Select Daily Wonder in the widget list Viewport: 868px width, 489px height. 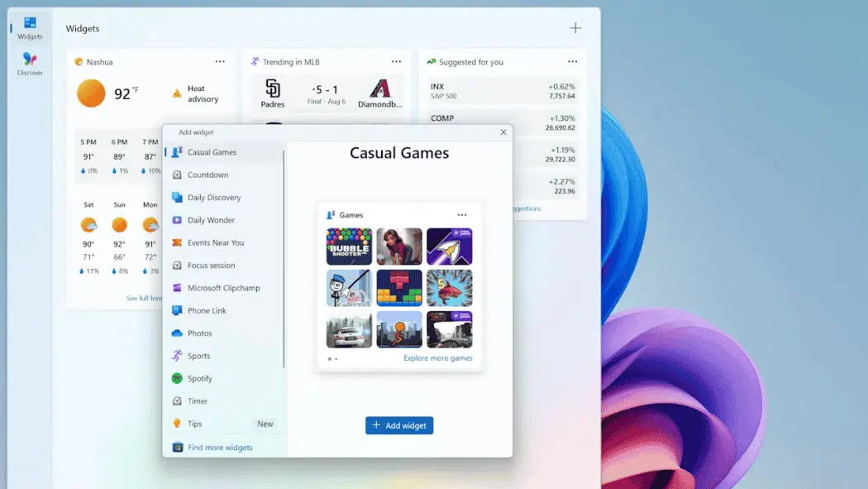click(224, 220)
